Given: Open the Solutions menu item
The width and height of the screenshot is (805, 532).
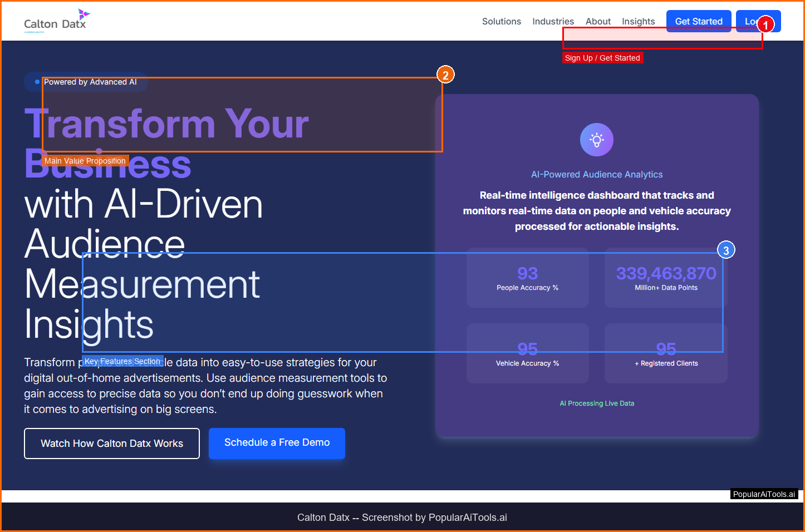Looking at the screenshot, I should click(501, 21).
